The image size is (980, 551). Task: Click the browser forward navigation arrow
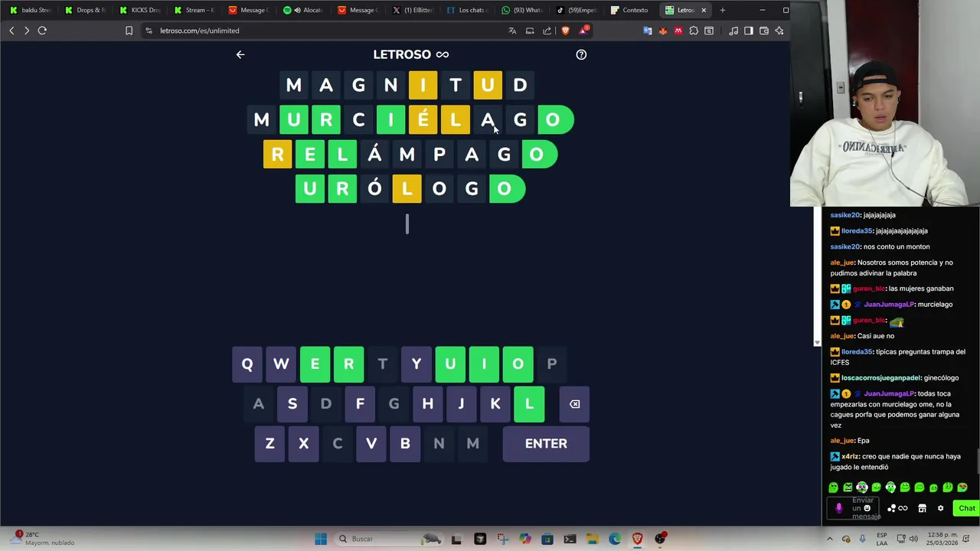[27, 31]
